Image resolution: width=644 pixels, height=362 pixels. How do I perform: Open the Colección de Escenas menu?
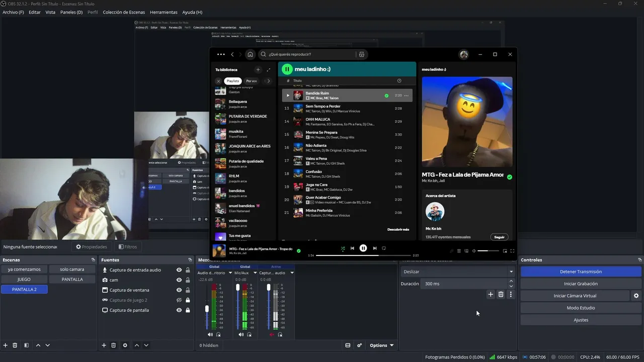click(x=124, y=12)
